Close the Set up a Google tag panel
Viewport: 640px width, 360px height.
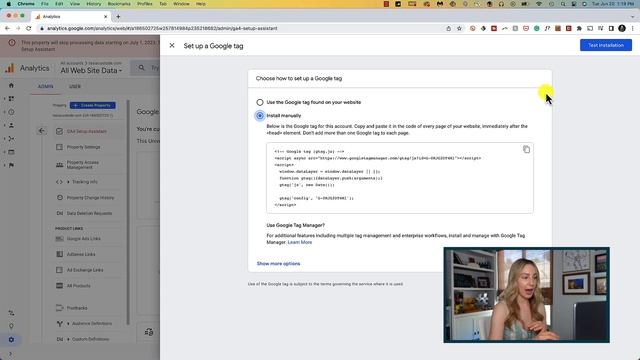point(172,45)
